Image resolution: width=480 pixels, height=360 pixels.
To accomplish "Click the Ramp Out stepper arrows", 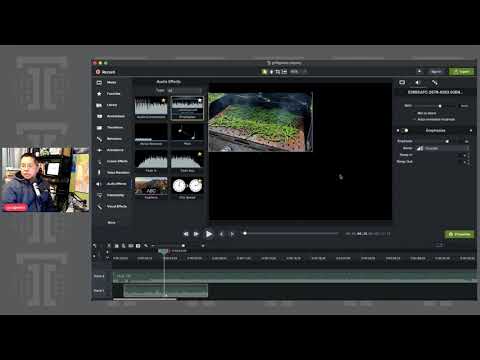I will pyautogui.click(x=469, y=162).
